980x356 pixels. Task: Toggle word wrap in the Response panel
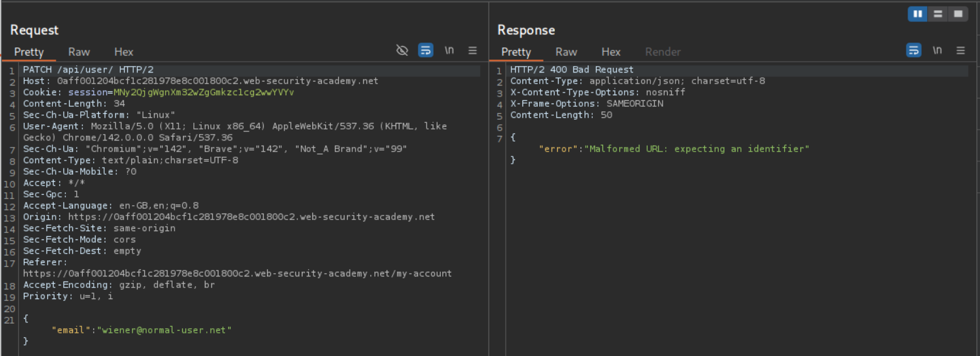coord(913,50)
